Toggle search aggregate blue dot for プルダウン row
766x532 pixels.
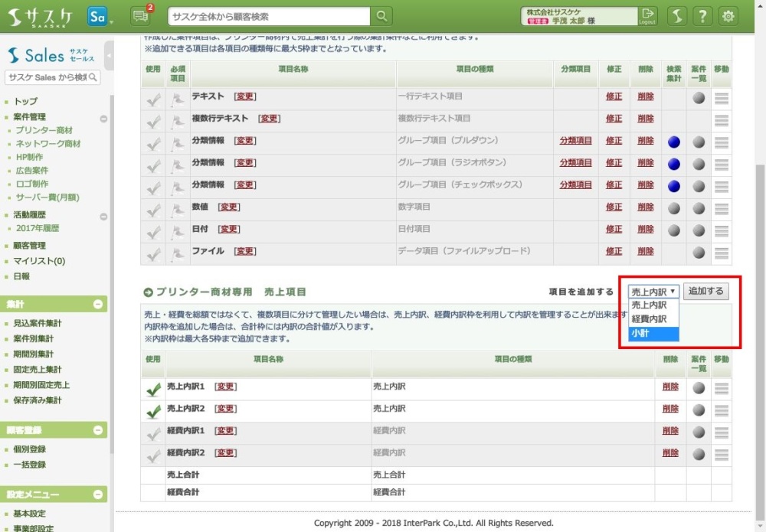click(673, 142)
